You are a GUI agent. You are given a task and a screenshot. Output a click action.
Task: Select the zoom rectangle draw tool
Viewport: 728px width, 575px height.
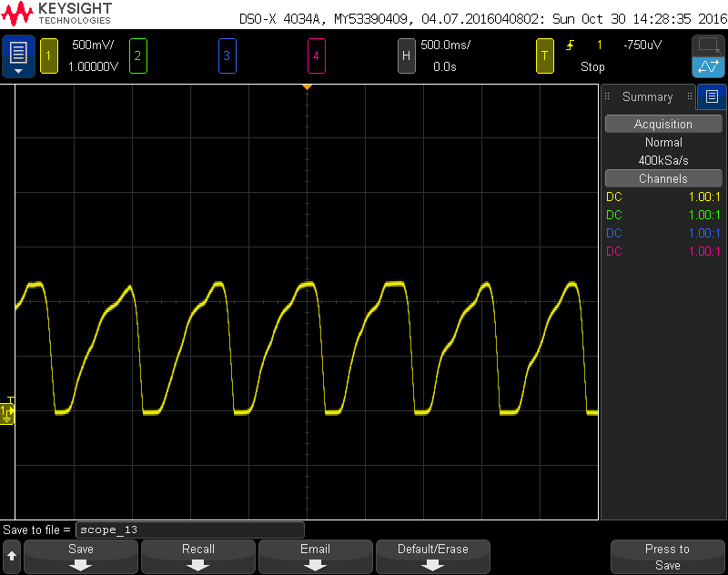[x=708, y=45]
